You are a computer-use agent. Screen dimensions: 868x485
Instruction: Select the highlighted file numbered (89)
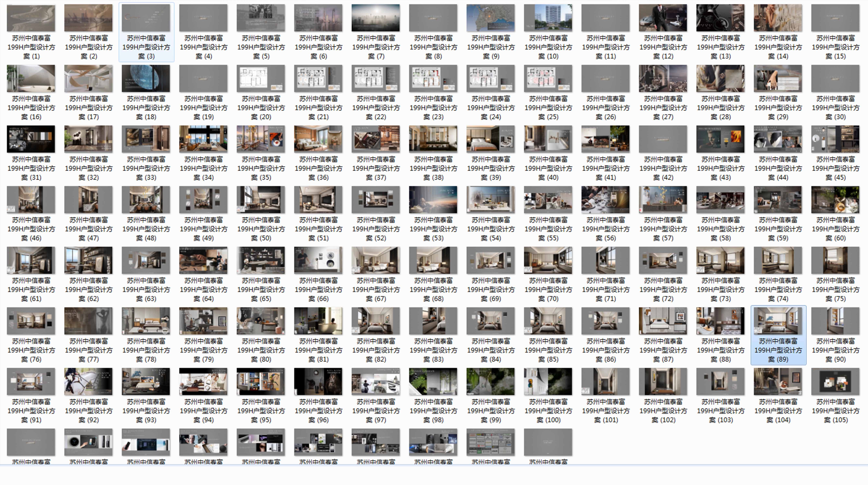click(778, 321)
